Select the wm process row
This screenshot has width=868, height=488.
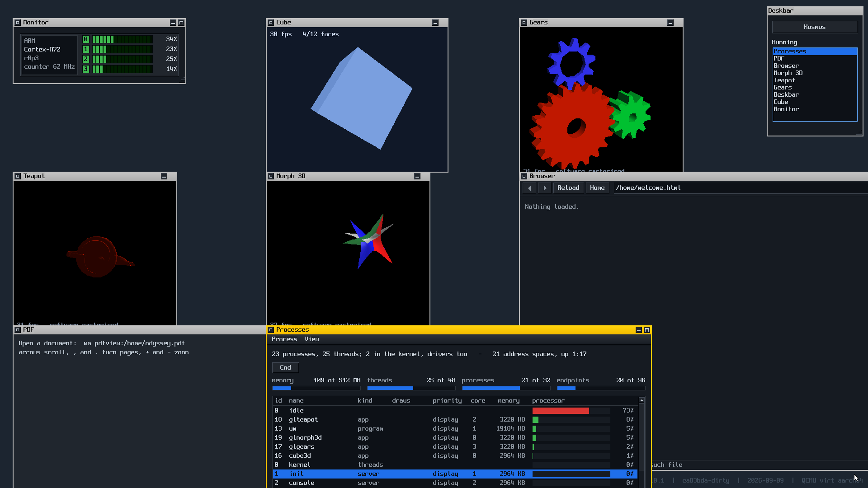pyautogui.click(x=455, y=429)
